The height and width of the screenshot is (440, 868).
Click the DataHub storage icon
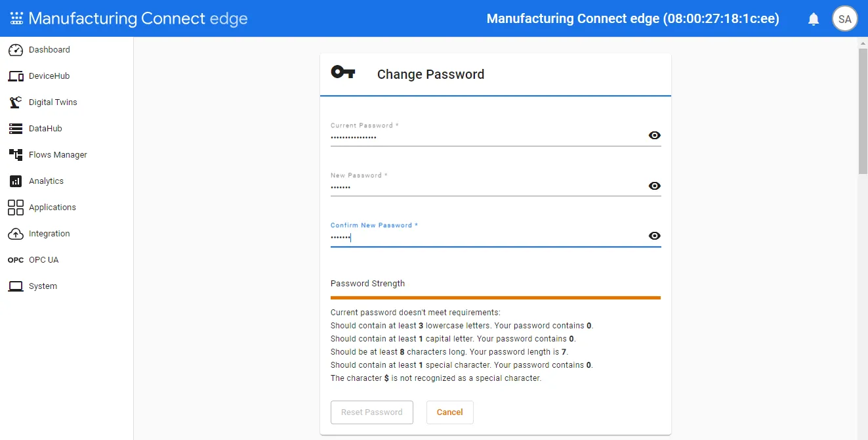point(16,129)
